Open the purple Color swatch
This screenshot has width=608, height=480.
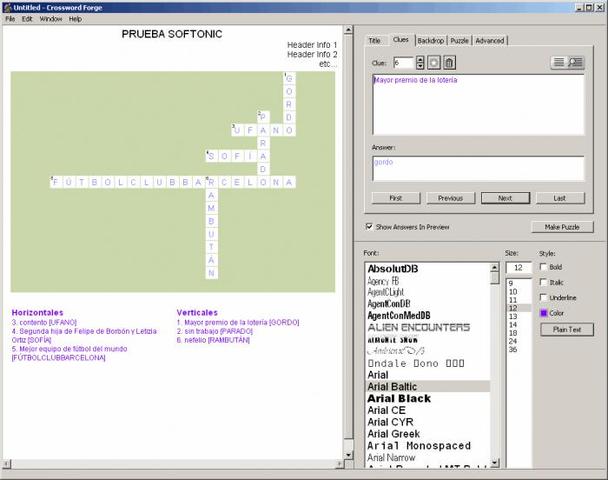coord(544,313)
